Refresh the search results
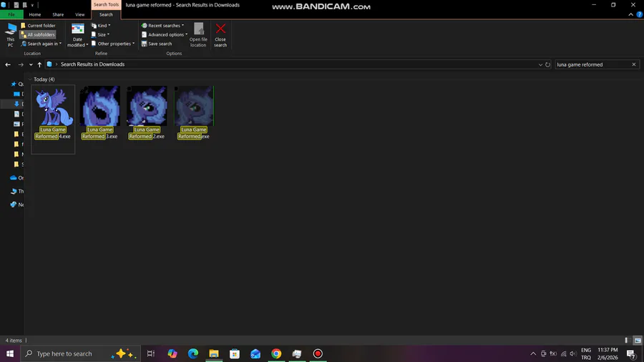This screenshot has height=362, width=644. point(547,64)
